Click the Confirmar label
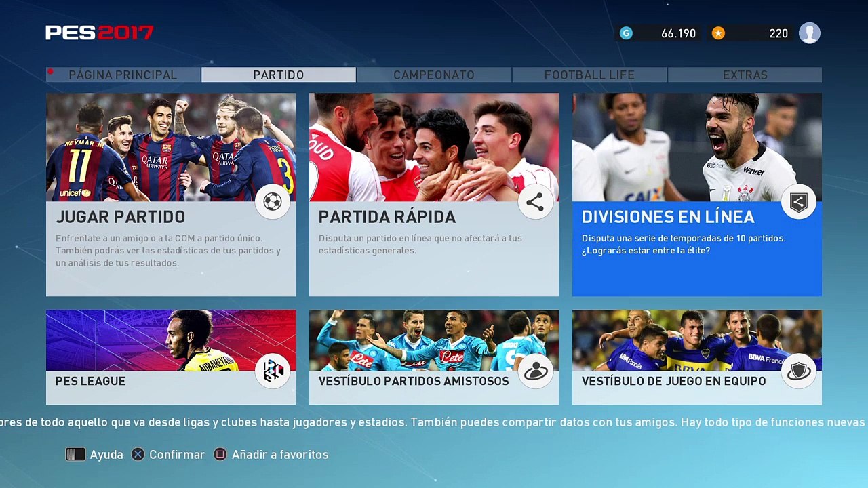This screenshot has height=488, width=868. click(177, 455)
